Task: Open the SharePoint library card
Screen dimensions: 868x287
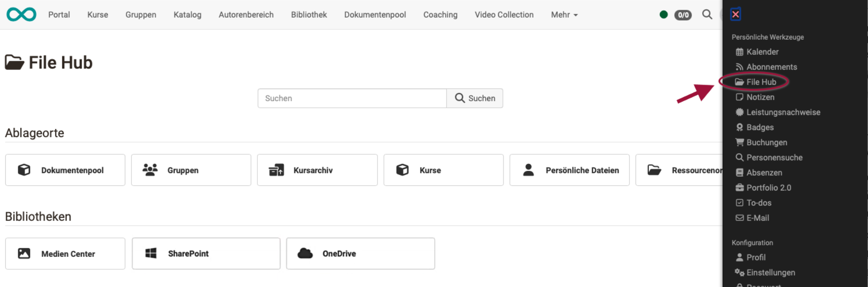Action: click(206, 254)
